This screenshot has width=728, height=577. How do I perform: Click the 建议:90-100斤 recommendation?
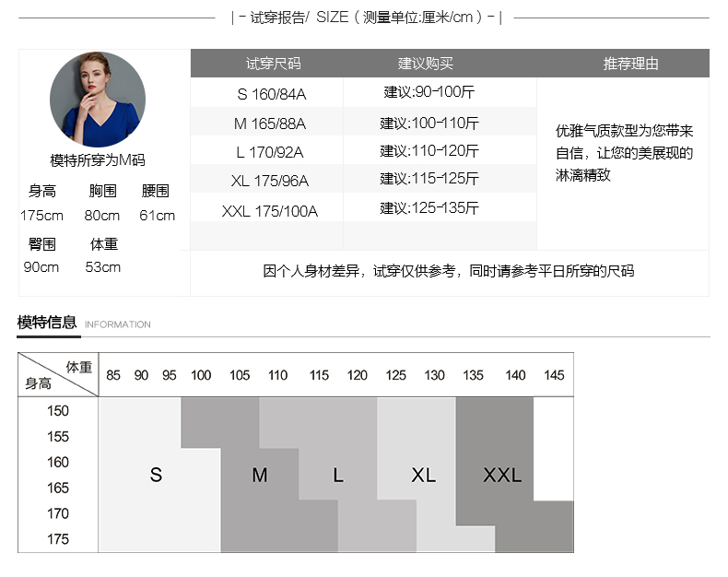coord(429,92)
